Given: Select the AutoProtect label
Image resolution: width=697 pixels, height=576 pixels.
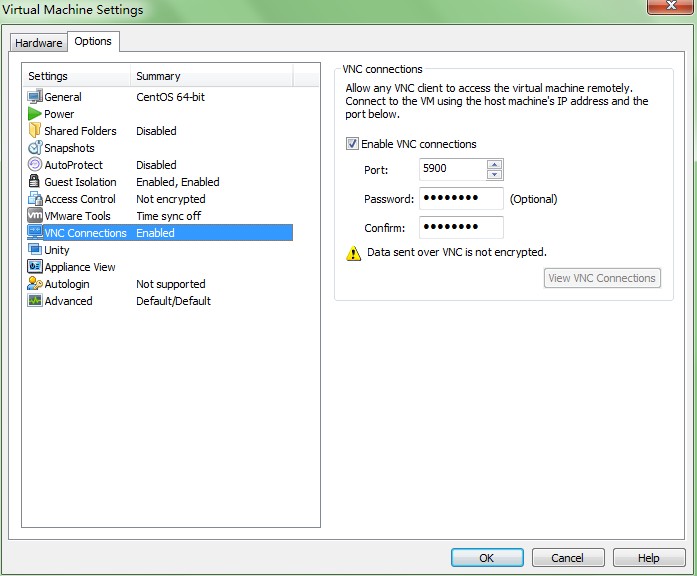Looking at the screenshot, I should tap(73, 165).
